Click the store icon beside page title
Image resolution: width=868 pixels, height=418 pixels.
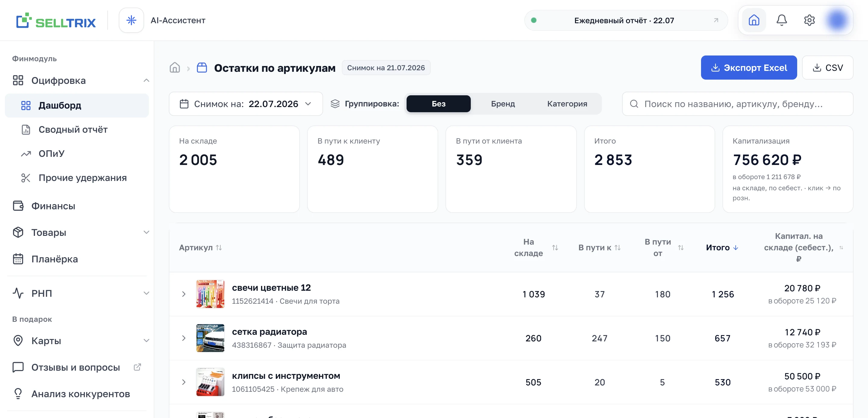[x=202, y=68]
